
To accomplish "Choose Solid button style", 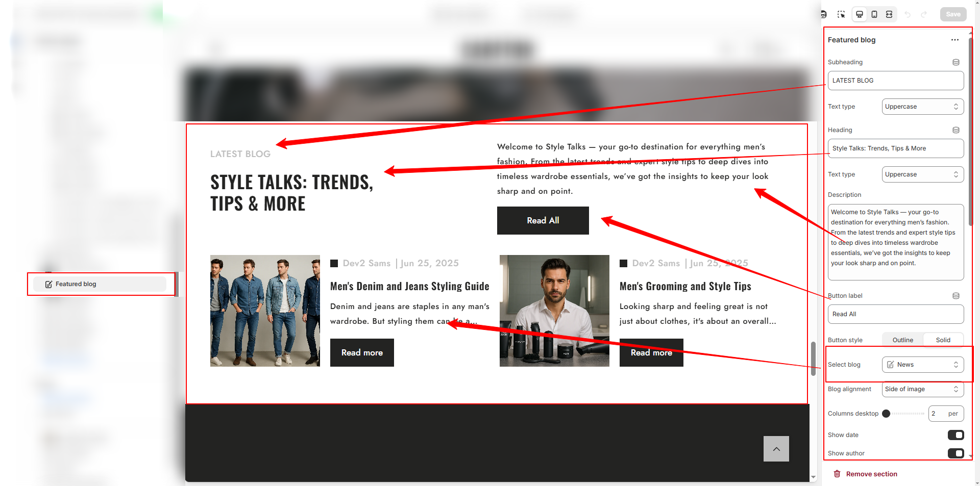I will 943,340.
